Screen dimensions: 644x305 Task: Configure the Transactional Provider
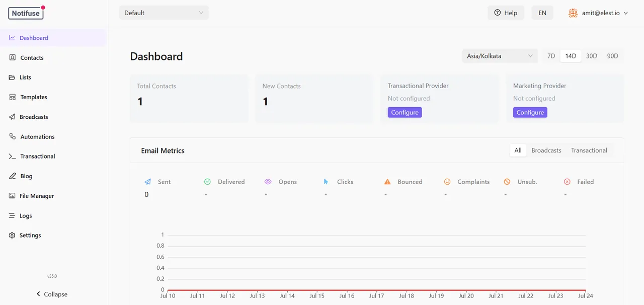point(405,112)
